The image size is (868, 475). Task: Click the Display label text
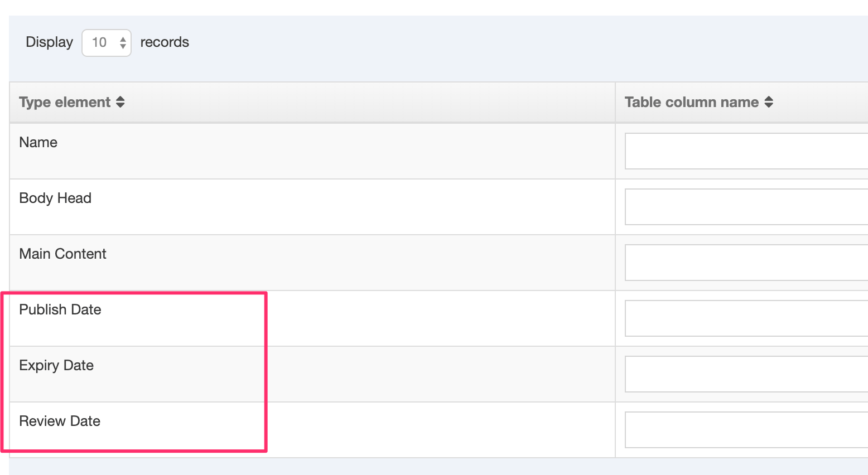pyautogui.click(x=49, y=42)
